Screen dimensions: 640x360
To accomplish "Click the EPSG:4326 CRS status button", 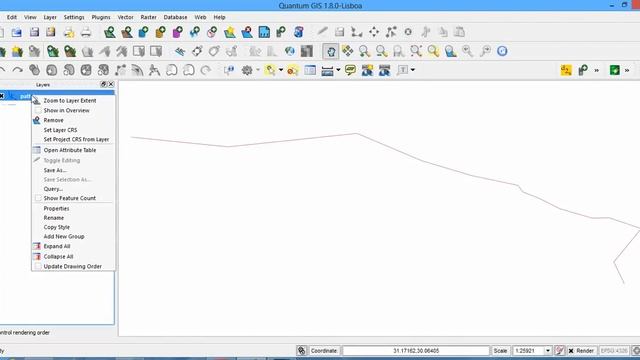I will [614, 351].
